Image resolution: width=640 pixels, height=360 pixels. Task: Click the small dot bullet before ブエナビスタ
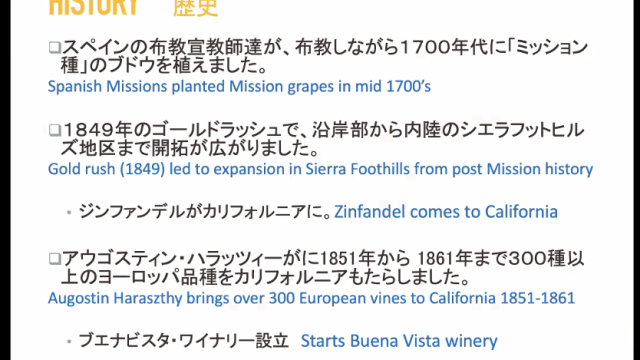tap(69, 341)
